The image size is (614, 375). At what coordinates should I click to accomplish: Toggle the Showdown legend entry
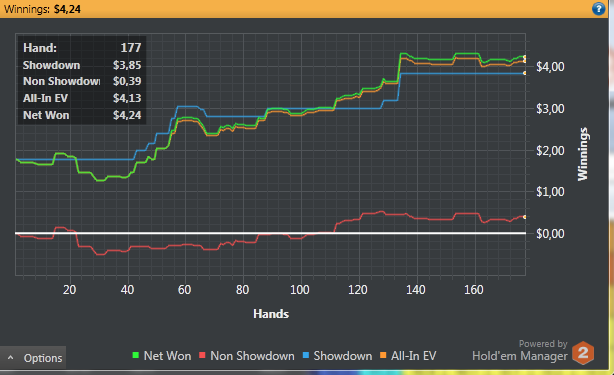[338, 356]
